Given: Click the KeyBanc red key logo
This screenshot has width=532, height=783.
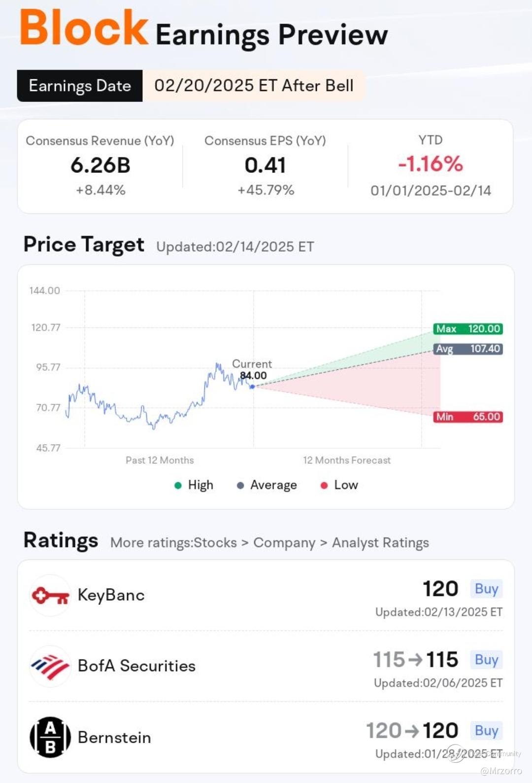Looking at the screenshot, I should [50, 595].
